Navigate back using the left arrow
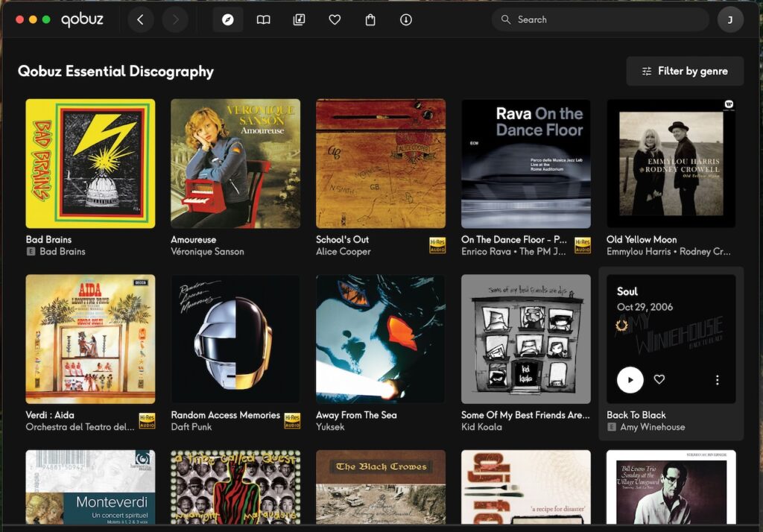 pyautogui.click(x=141, y=19)
